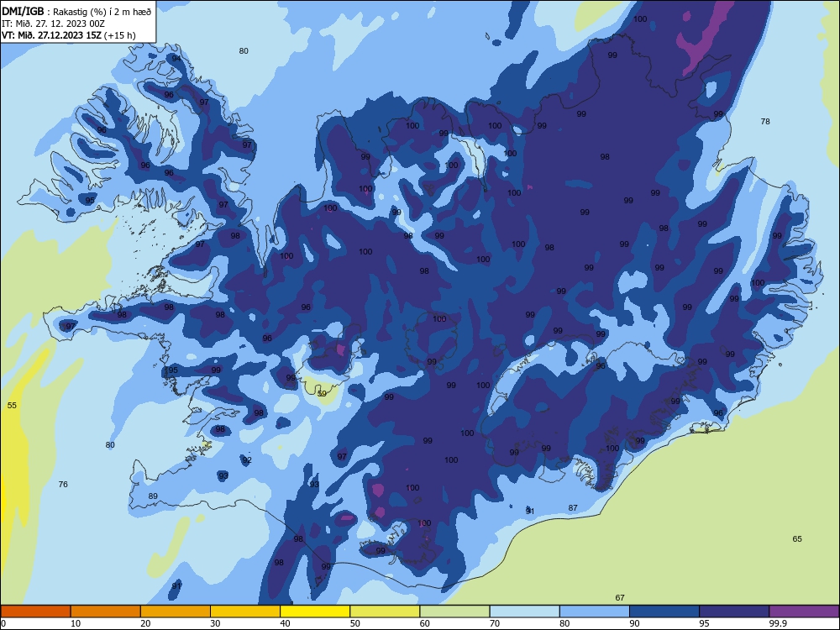Click the 'IT: Mið. 27. 12. 2023 00Z' line

53,24
